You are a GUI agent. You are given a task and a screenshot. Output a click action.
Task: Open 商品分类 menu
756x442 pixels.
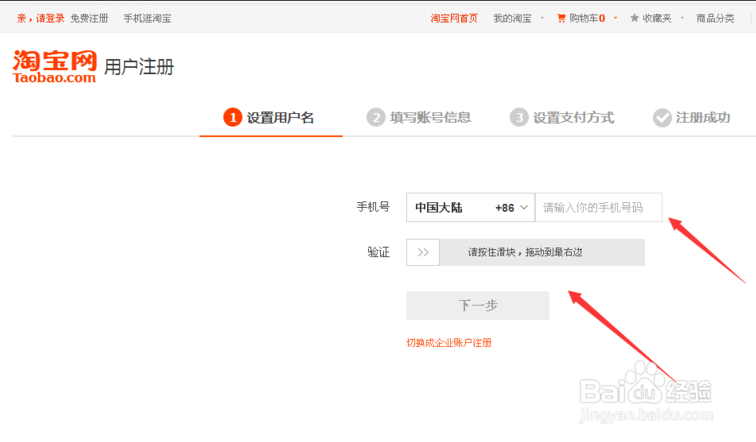(715, 18)
